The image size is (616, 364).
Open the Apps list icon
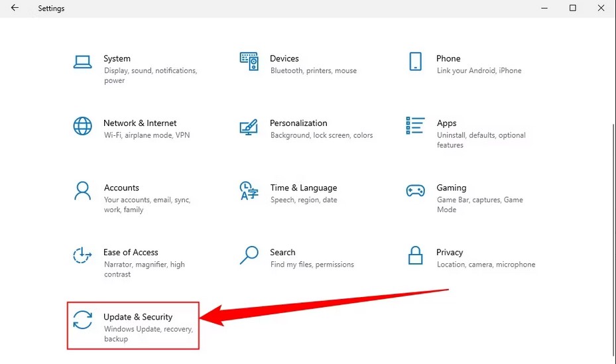[x=415, y=126]
